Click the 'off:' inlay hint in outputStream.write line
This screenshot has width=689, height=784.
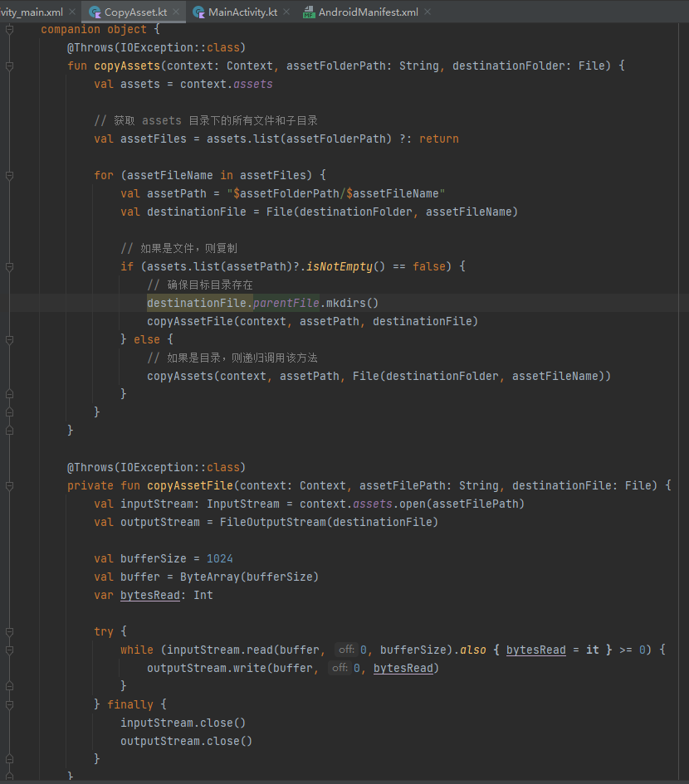coord(340,668)
